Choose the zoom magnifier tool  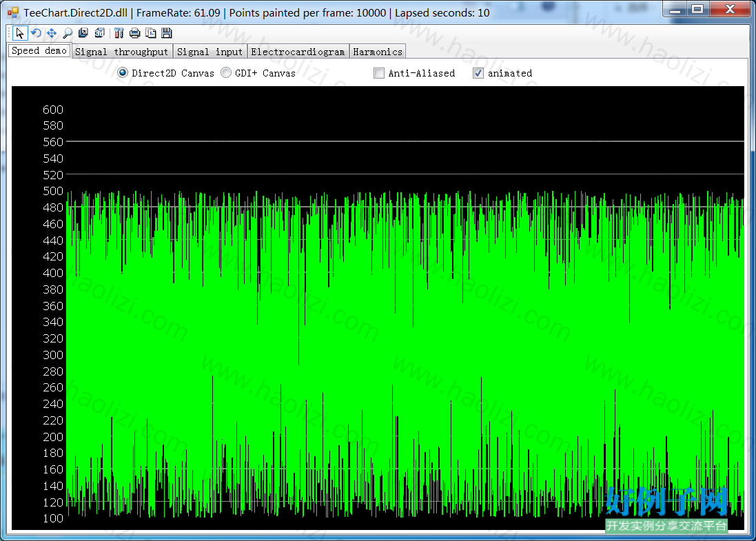[x=68, y=33]
